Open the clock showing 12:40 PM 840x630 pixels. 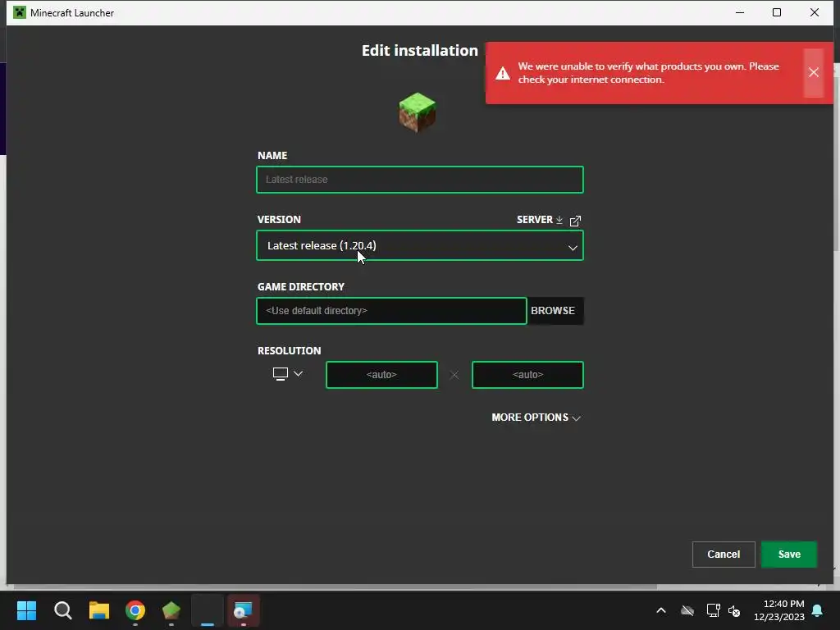[x=779, y=610]
